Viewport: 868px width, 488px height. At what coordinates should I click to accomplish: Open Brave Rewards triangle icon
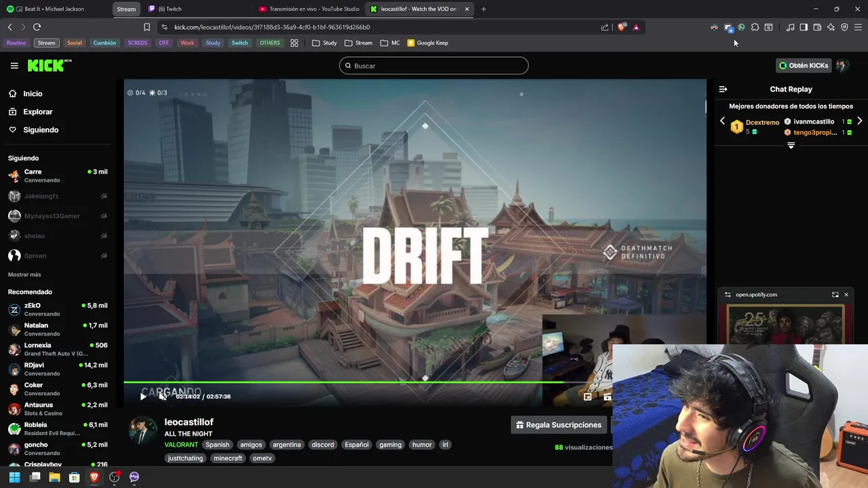click(x=636, y=27)
